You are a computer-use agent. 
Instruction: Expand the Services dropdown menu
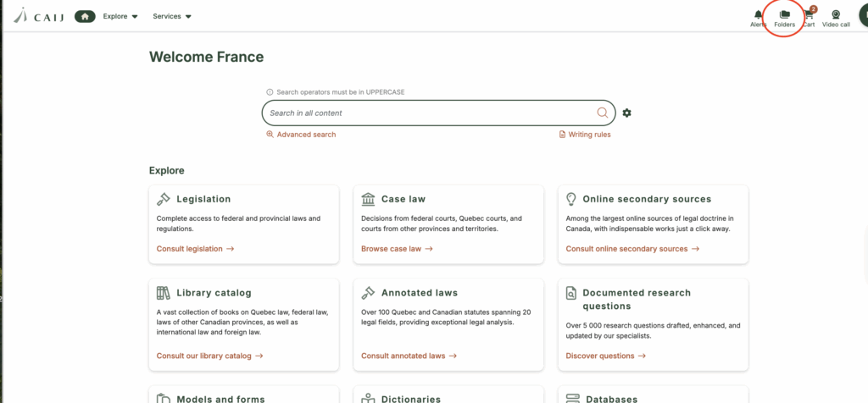click(172, 17)
